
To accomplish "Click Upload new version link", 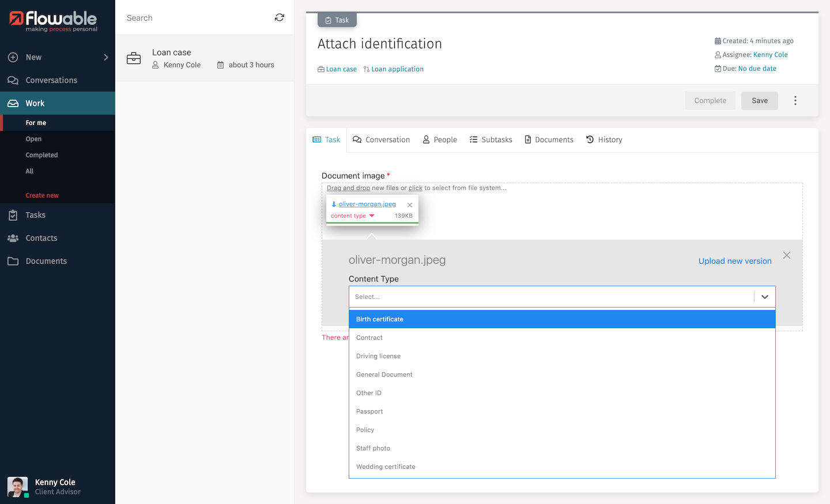I will pos(735,261).
